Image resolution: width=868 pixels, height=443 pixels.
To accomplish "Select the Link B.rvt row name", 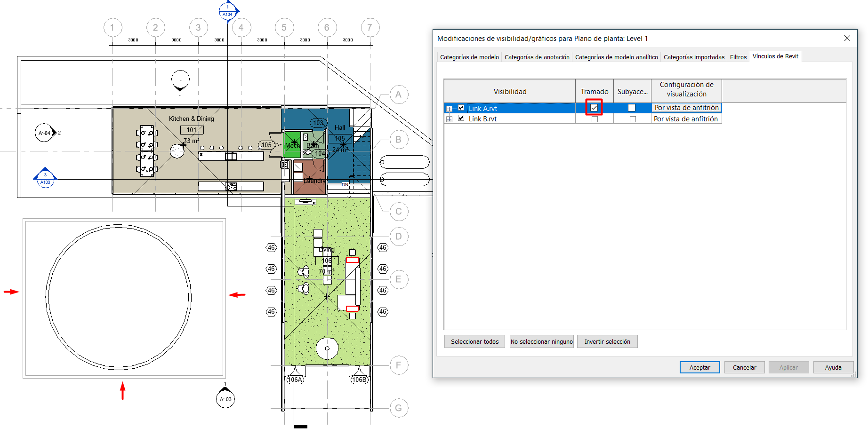I will [482, 119].
